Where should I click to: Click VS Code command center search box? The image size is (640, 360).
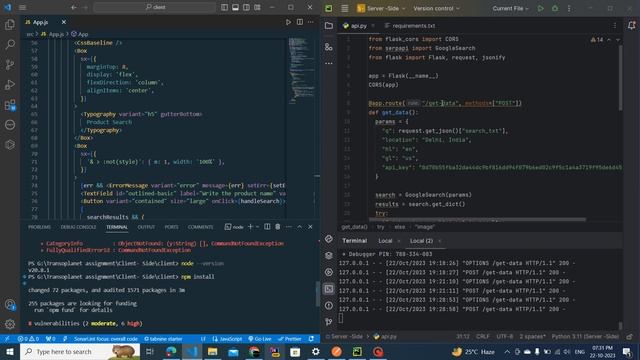click(155, 7)
